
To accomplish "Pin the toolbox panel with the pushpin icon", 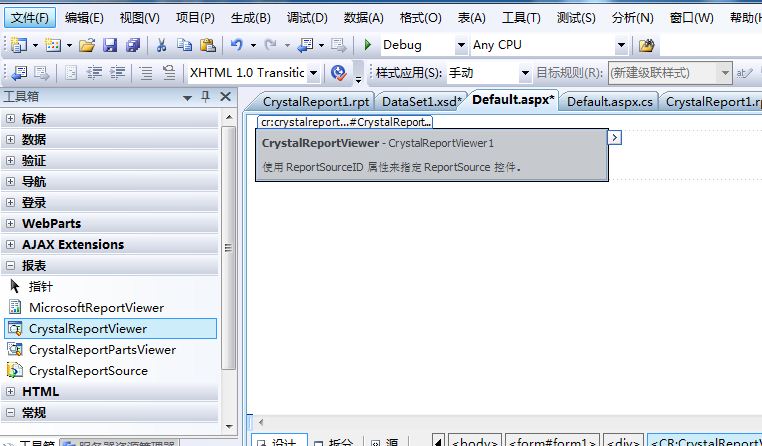I will [205, 96].
